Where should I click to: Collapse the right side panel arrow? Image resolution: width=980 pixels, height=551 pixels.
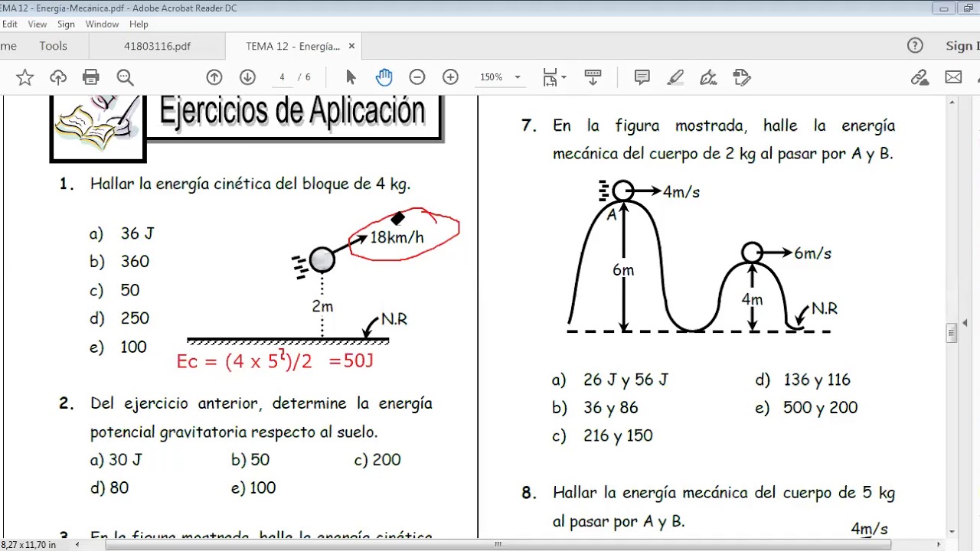[965, 323]
